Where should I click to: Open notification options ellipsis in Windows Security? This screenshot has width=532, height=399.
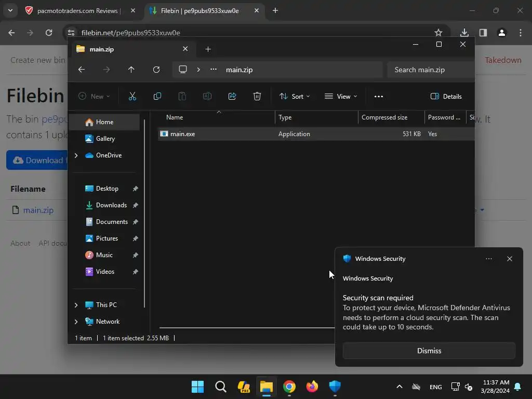(488, 259)
